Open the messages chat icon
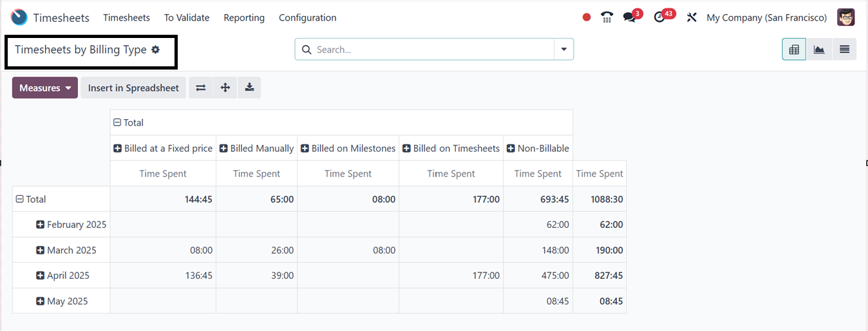This screenshot has width=868, height=331. coord(630,17)
